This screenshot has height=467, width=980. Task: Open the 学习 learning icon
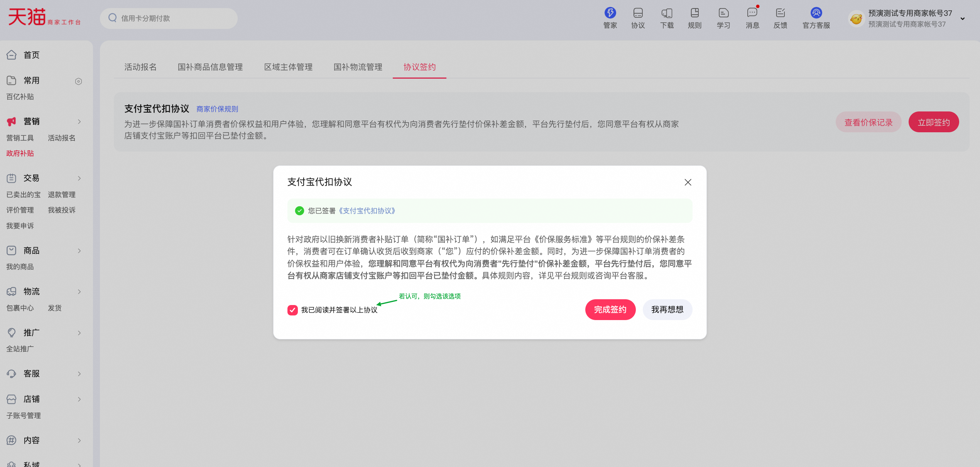(723, 13)
